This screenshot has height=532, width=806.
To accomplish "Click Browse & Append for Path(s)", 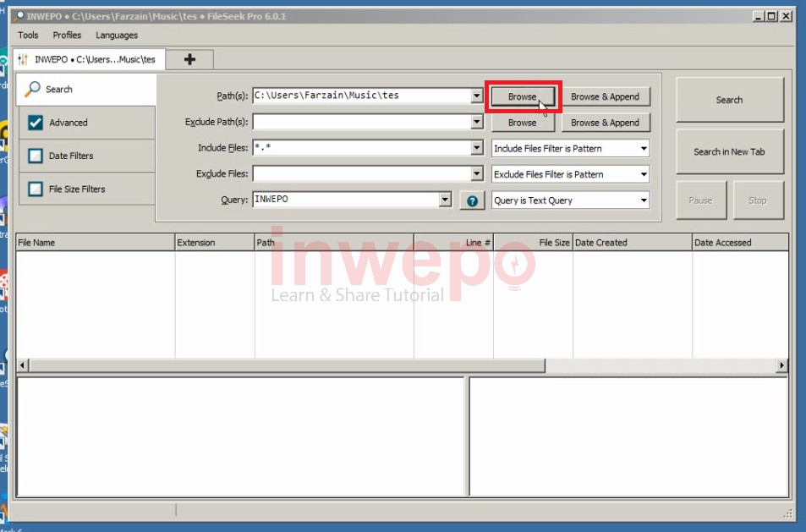I will pos(606,96).
